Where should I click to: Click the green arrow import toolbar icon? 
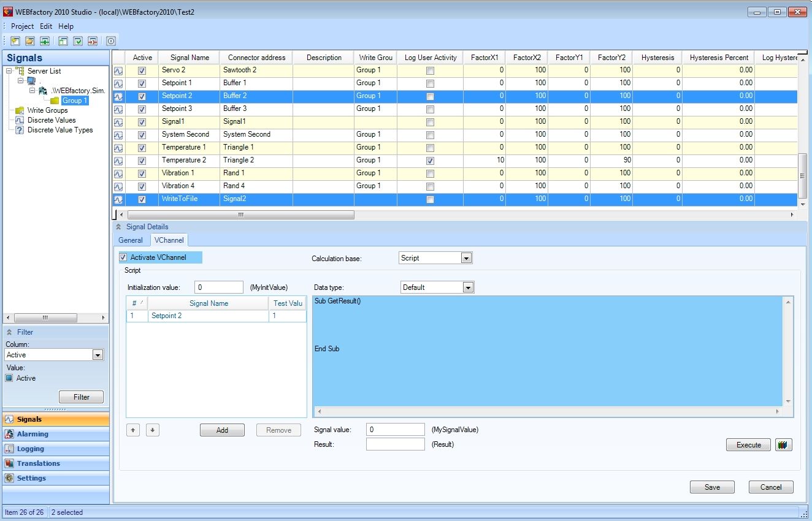pos(45,41)
